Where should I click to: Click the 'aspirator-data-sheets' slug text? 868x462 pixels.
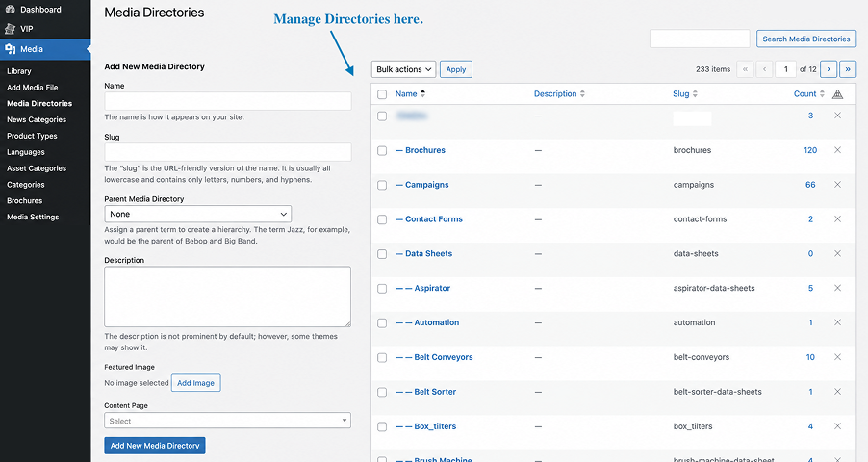[714, 288]
